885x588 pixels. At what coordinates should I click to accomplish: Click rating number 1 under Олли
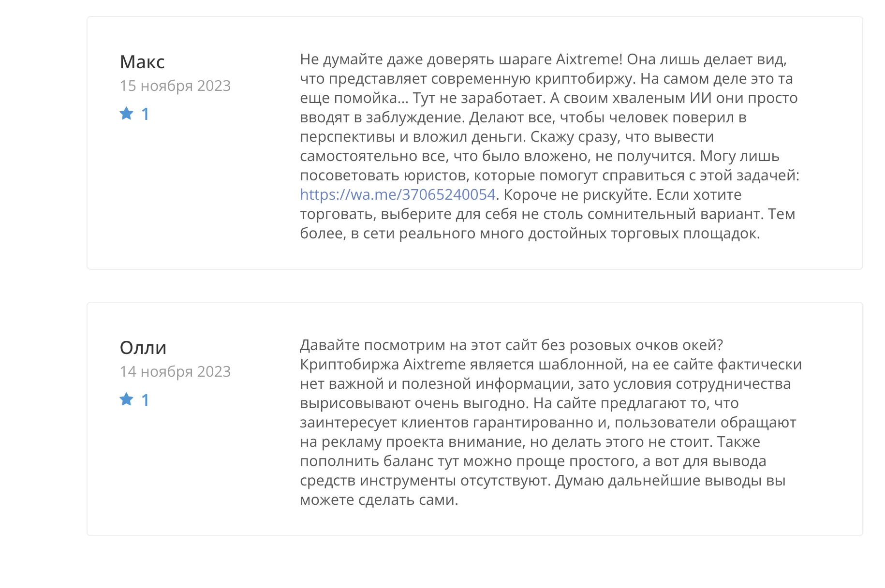(x=145, y=400)
